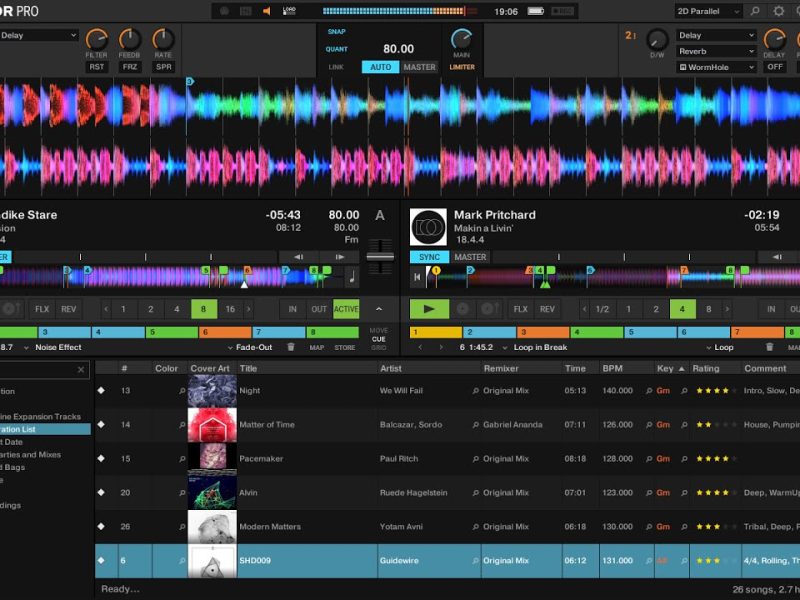Set loop size to 16 beats

tap(230, 309)
